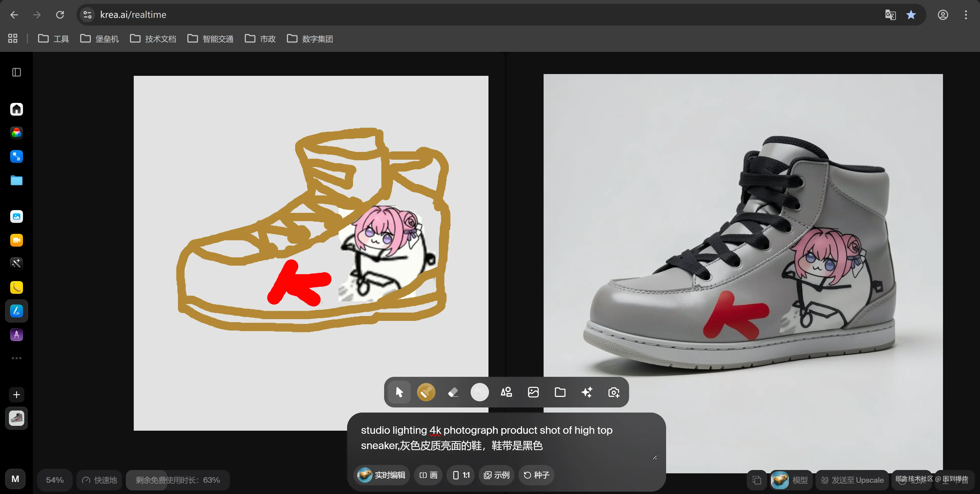Image resolution: width=980 pixels, height=494 pixels.
Task: Click the camera capture icon
Action: (x=614, y=392)
